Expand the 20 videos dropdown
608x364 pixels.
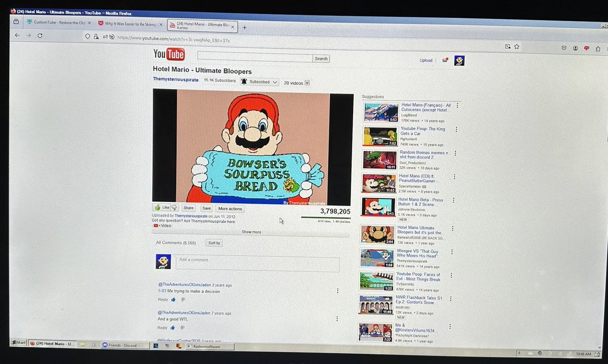coord(307,83)
